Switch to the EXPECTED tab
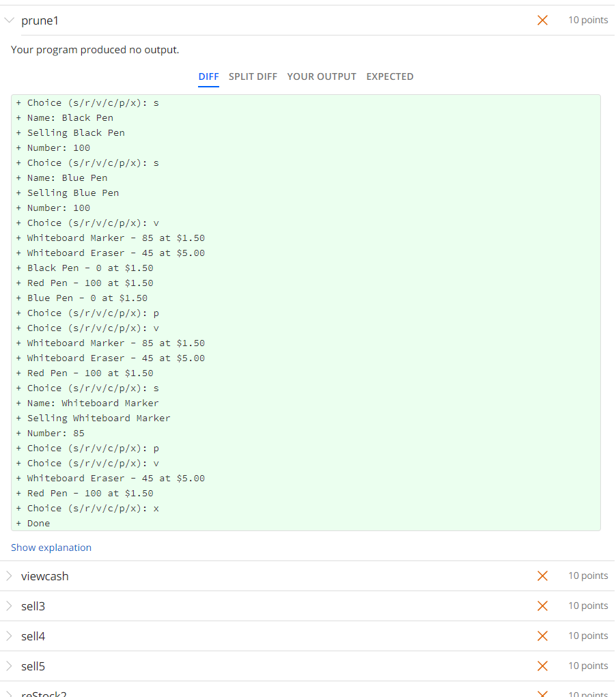Screen dimensions: 616x697 390,76
